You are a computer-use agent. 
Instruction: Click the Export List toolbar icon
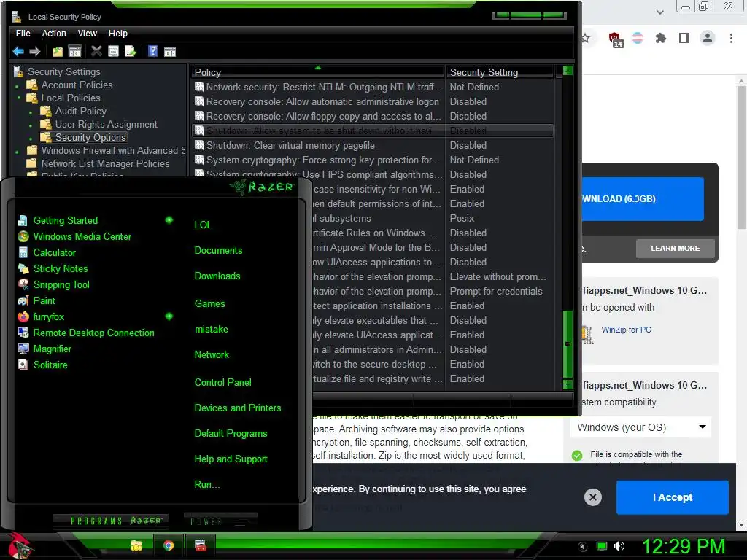131,52
